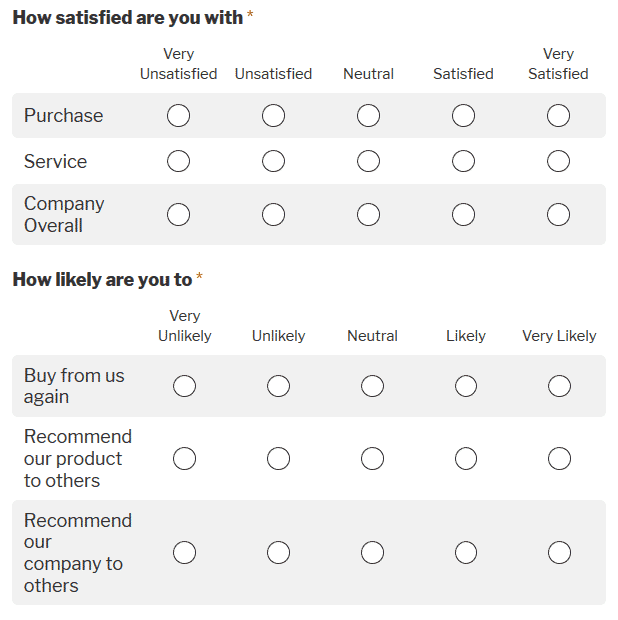
Task: Select Very Unlikely for Buy from us again
Action: (x=184, y=386)
